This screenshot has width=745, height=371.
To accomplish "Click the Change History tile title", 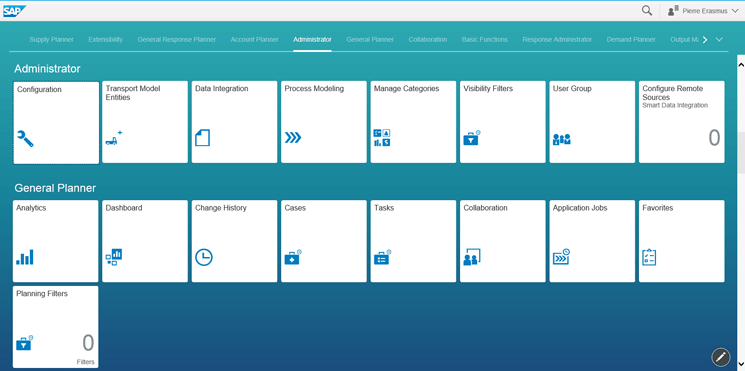I will coord(221,208).
